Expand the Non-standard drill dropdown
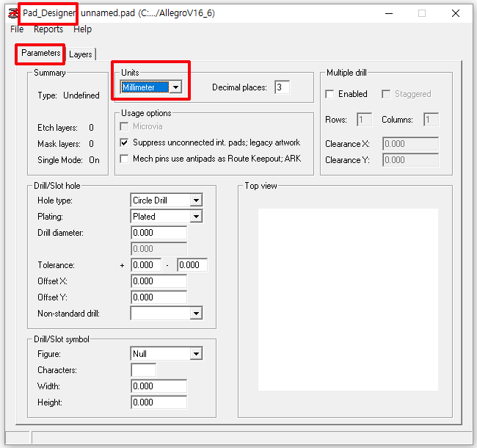 pyautogui.click(x=167, y=313)
